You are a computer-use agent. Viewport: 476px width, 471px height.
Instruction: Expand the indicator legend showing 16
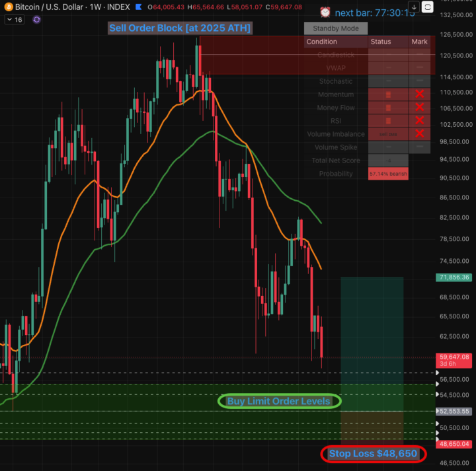pos(15,20)
